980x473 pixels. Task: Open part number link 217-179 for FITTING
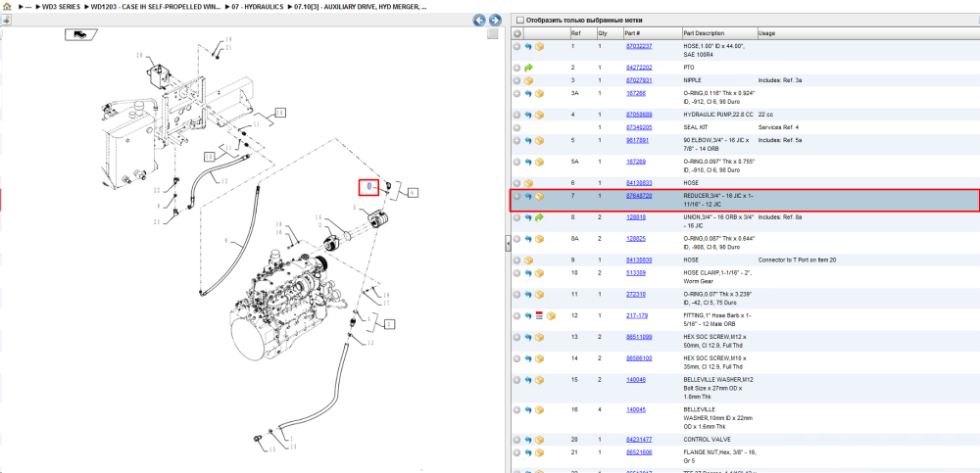coord(637,316)
